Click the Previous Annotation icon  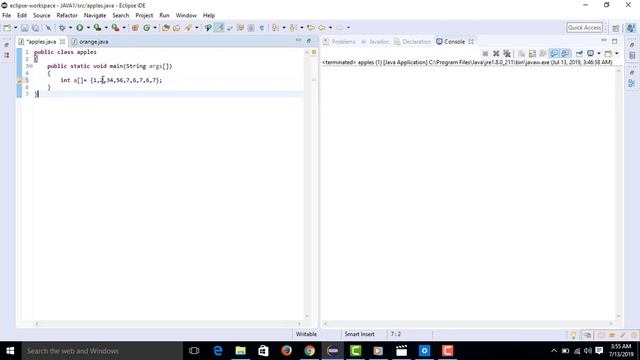293,28
